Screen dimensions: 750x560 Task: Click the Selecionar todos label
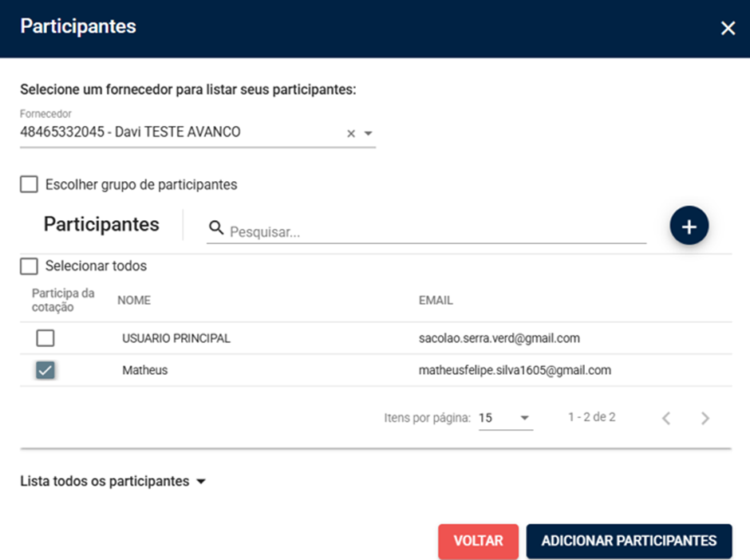coord(96,266)
